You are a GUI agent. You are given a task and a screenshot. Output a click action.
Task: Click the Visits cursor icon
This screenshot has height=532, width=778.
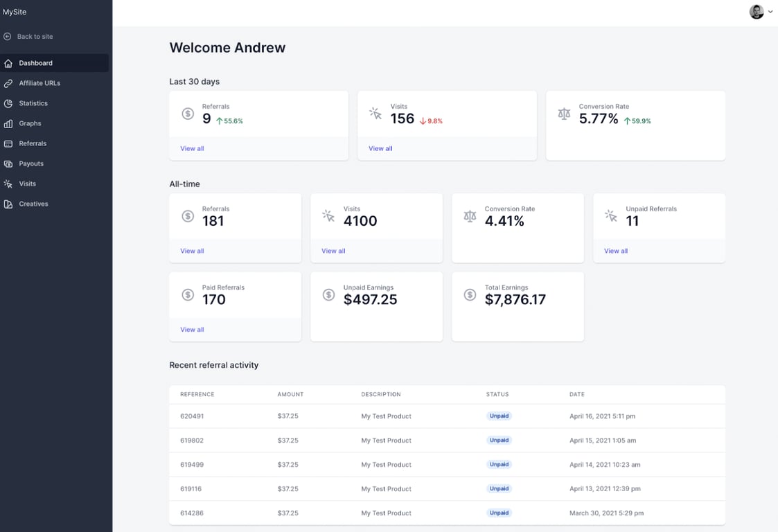(8, 184)
